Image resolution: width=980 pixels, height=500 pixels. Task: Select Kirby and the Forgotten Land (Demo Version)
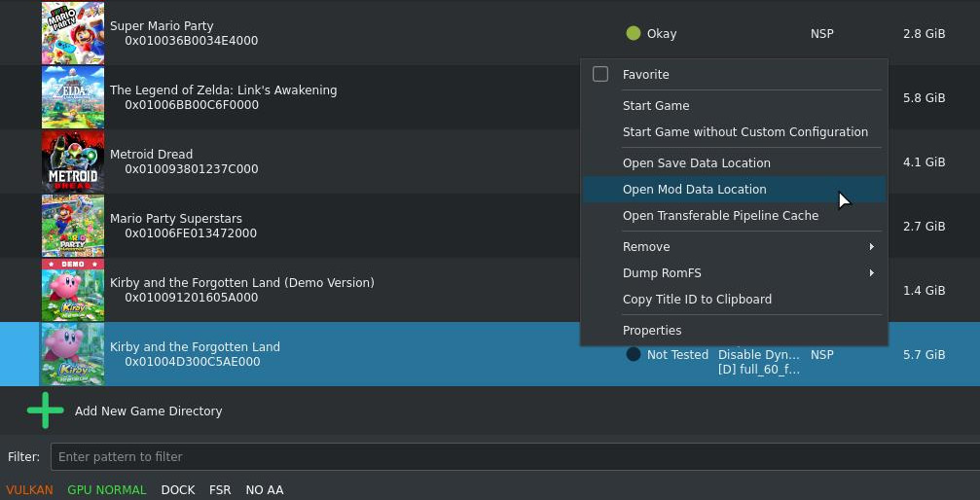click(242, 282)
